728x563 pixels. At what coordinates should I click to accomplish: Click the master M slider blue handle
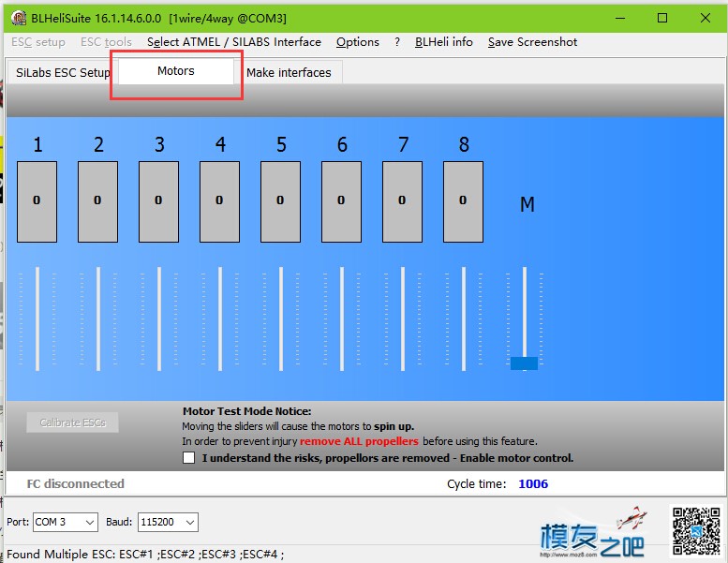point(524,363)
